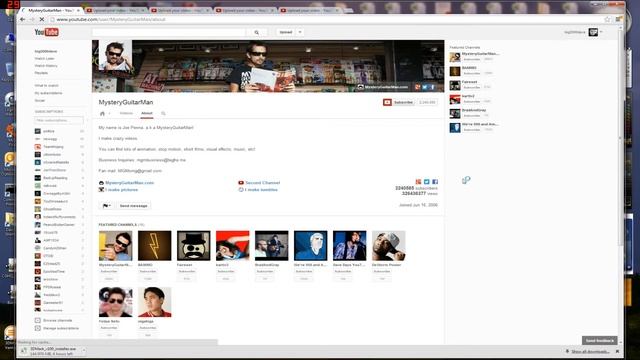This screenshot has width=640, height=360.
Task: Open the channel Home tab icon
Action: click(x=102, y=113)
